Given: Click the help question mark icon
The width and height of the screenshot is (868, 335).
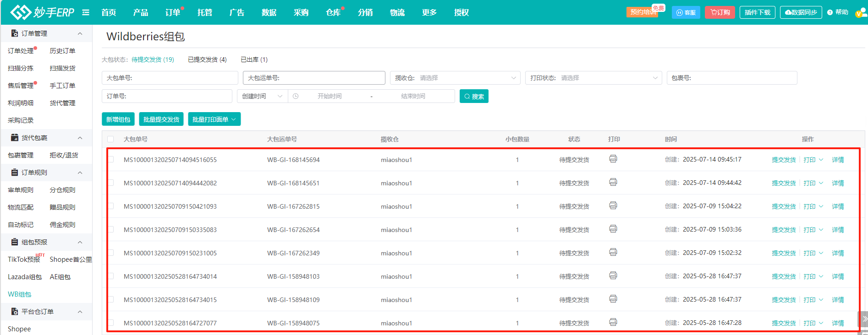Looking at the screenshot, I should tap(830, 12).
